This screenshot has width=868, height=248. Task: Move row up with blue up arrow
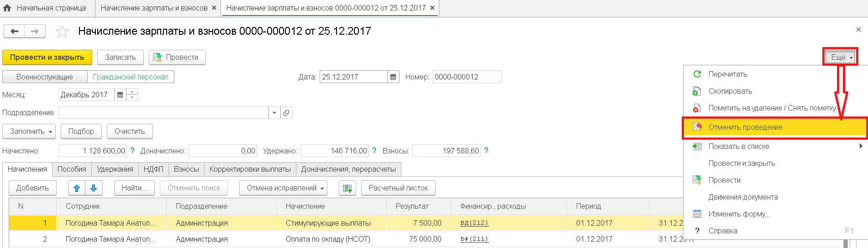(77, 188)
